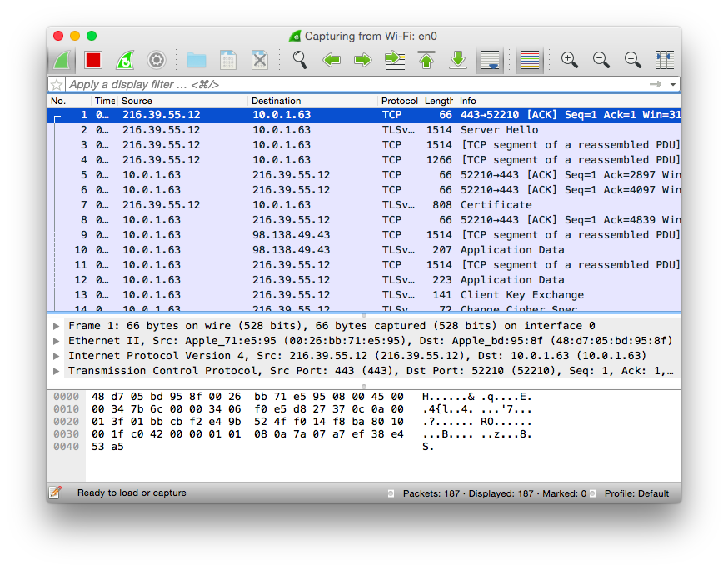Toggle packet list colorization
The height and width of the screenshot is (570, 728).
[x=530, y=60]
